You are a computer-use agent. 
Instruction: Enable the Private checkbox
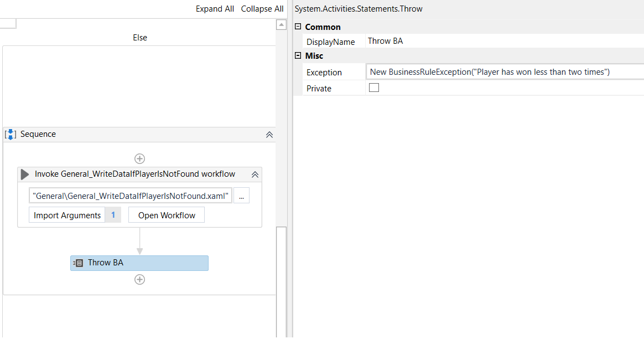click(x=373, y=87)
